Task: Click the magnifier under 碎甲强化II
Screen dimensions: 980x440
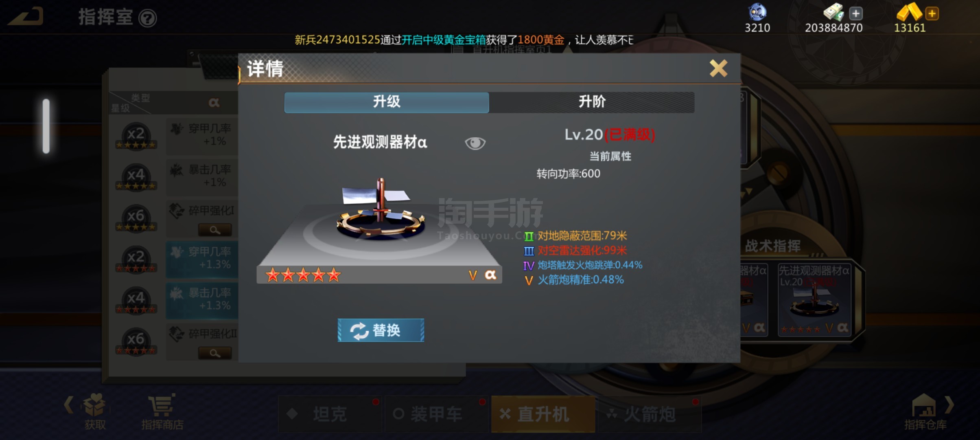Action: (215, 353)
